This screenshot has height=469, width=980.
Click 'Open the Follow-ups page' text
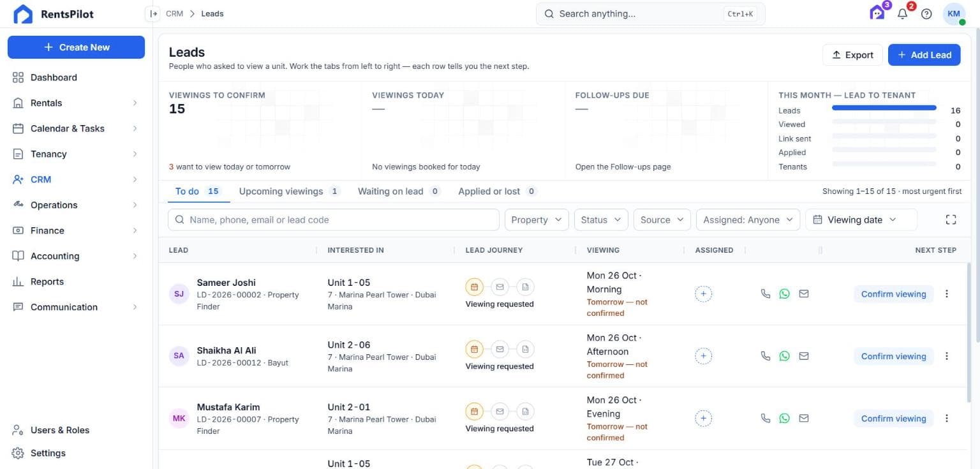coord(623,167)
